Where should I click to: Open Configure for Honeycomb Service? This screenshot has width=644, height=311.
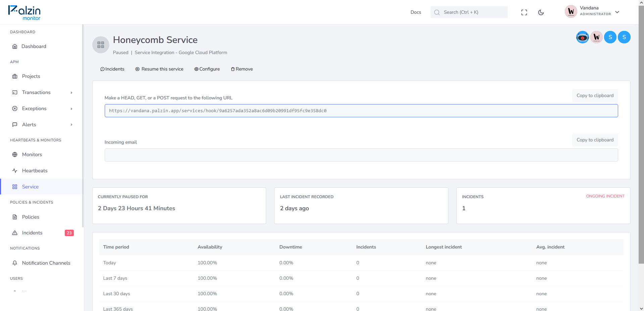(x=207, y=69)
